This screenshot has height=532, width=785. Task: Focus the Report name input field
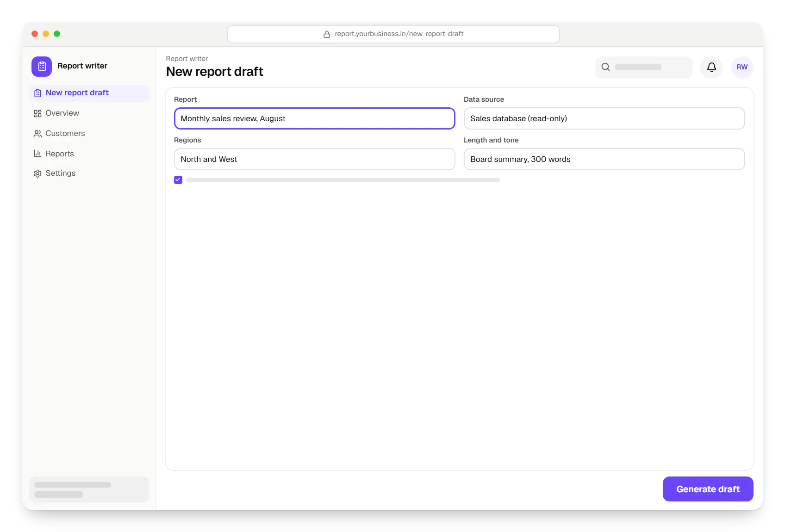coord(315,118)
